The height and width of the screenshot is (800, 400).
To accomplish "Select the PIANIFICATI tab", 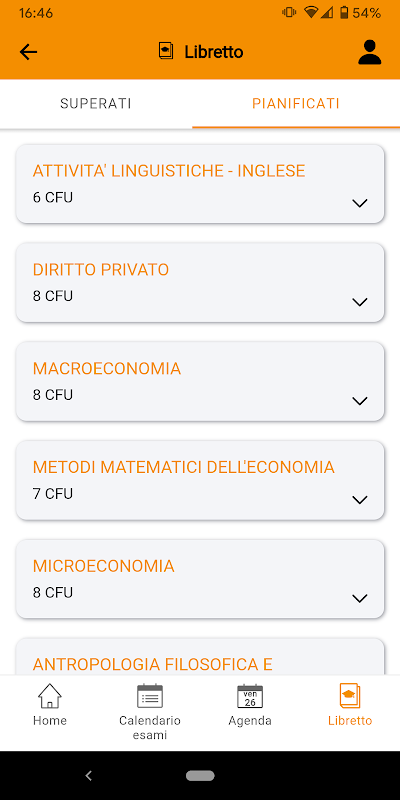I will click(x=296, y=104).
